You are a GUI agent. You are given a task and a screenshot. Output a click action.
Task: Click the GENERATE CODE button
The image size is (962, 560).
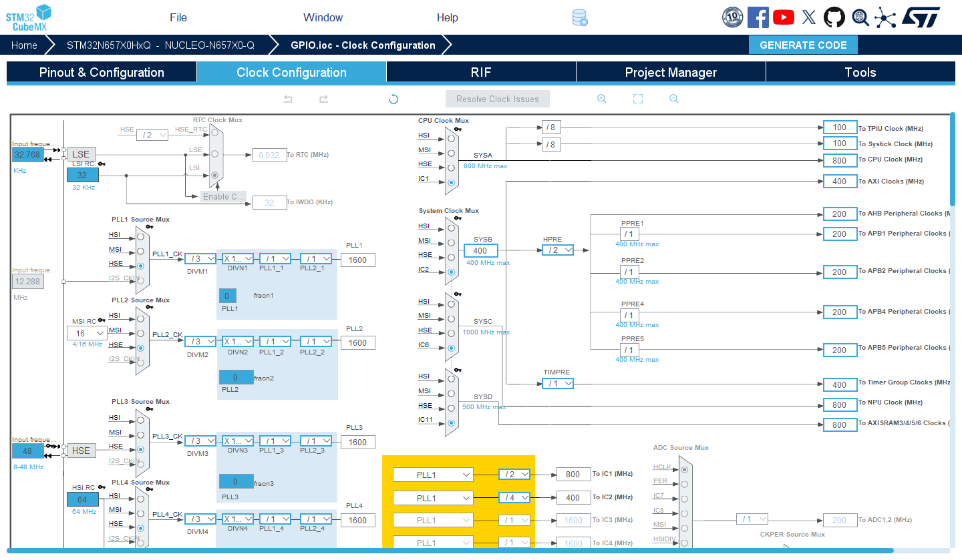pyautogui.click(x=803, y=45)
